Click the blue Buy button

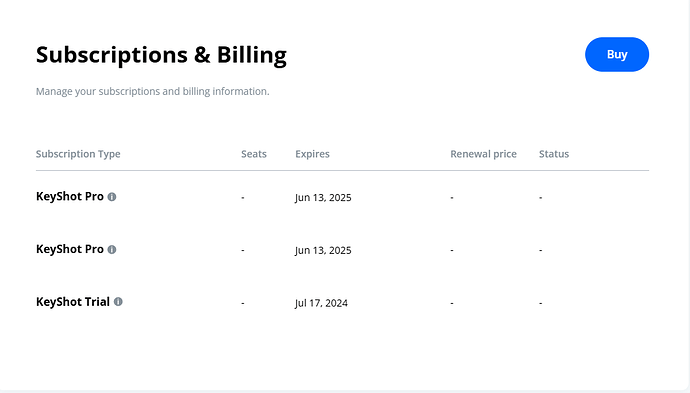[617, 55]
